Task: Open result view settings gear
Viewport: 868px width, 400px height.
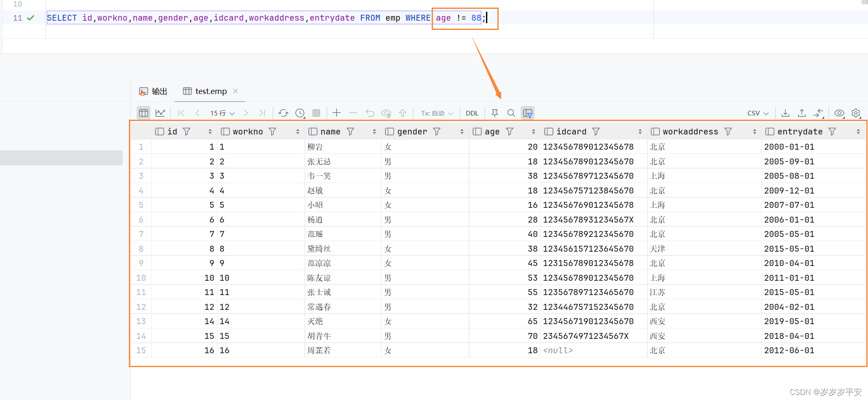Action: click(x=855, y=113)
